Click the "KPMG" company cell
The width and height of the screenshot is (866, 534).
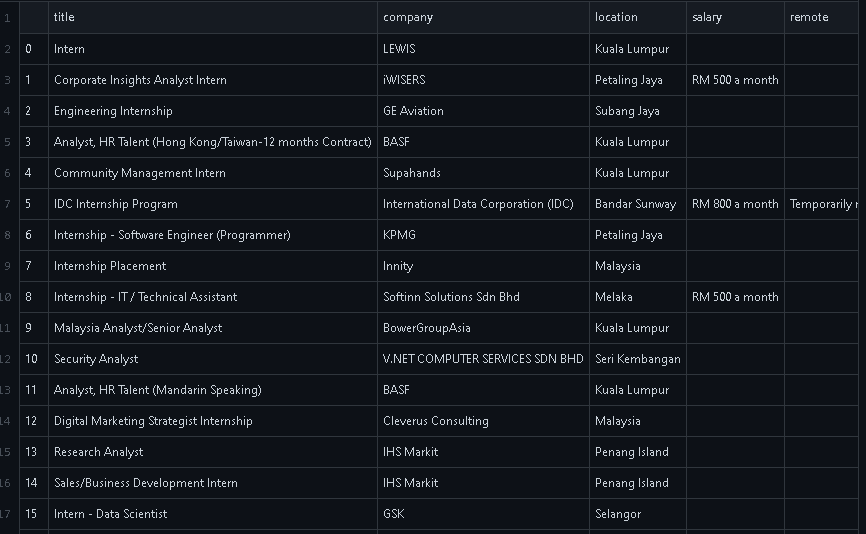(399, 235)
